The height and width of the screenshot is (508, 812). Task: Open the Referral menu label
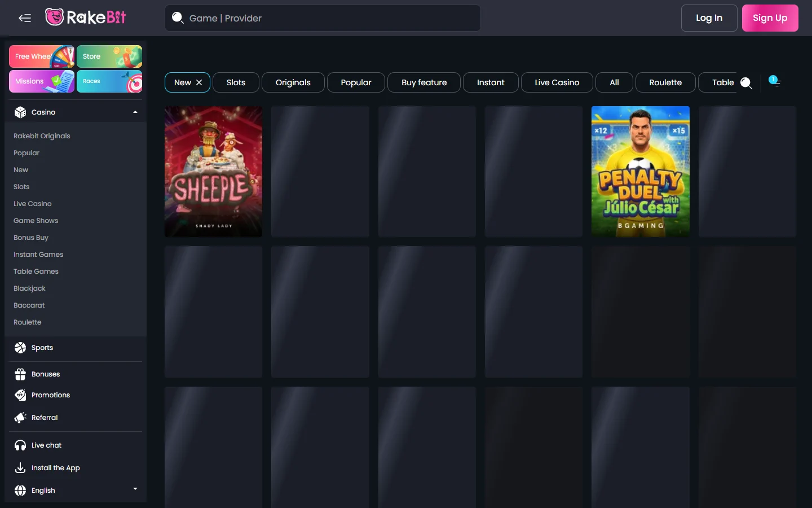45,418
